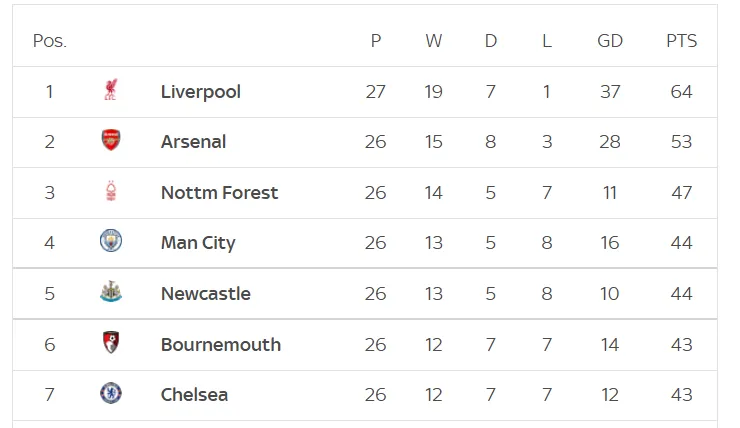Click the PTS column header
Screen dimensions: 740x428
click(681, 41)
